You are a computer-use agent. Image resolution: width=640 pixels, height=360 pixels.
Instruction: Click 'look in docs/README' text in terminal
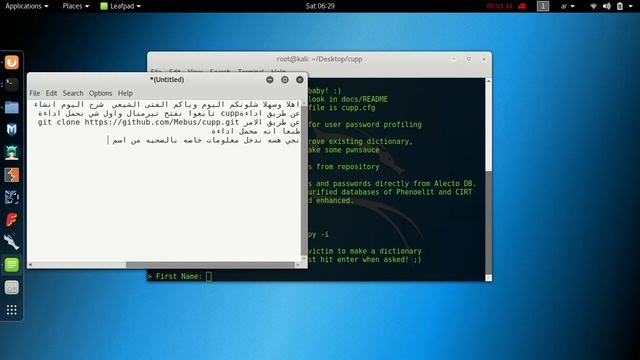(x=348, y=99)
